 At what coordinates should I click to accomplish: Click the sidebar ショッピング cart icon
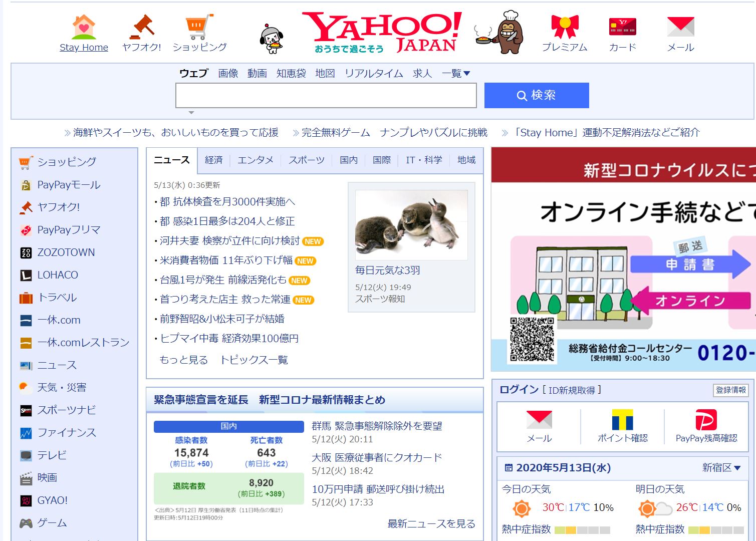pyautogui.click(x=26, y=162)
